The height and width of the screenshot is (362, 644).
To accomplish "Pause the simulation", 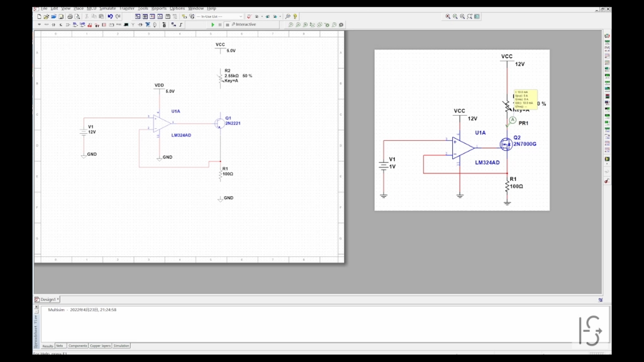I will coord(219,25).
